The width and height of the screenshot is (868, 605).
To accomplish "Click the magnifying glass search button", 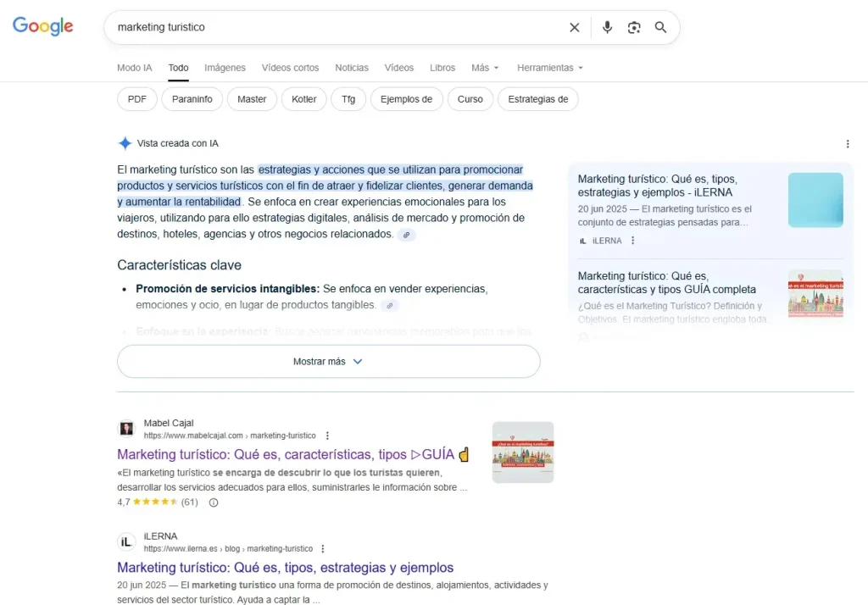I will (x=661, y=27).
